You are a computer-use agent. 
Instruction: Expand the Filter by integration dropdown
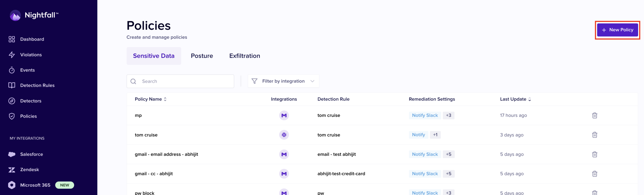pyautogui.click(x=283, y=81)
